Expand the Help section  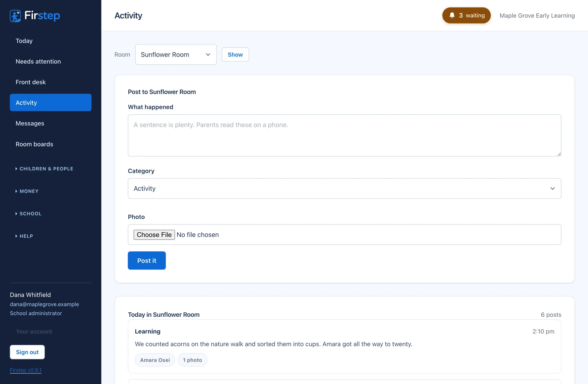pyautogui.click(x=24, y=236)
